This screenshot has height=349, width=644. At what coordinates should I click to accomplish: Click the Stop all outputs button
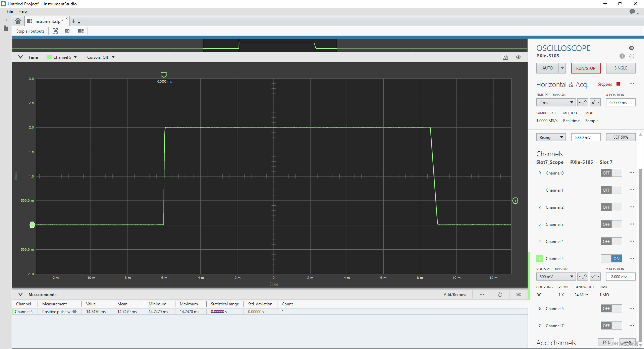[x=30, y=31]
